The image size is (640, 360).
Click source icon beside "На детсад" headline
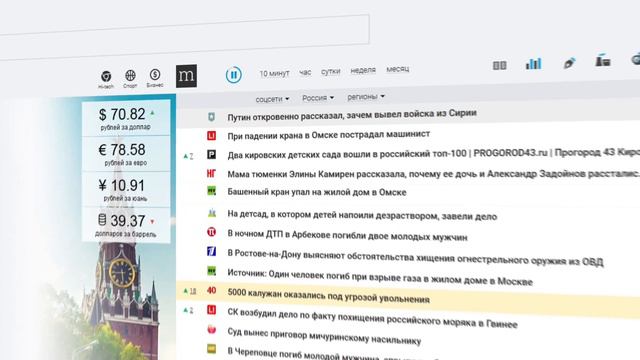[211, 213]
